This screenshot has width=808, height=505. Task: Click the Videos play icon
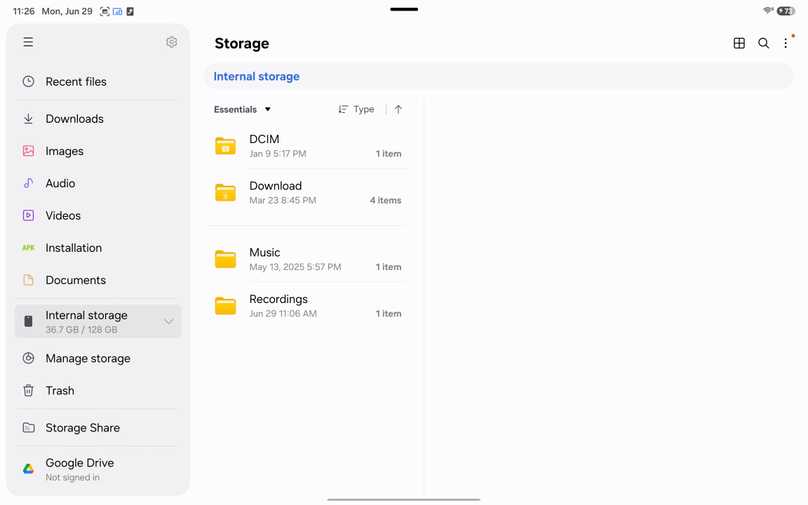click(28, 215)
